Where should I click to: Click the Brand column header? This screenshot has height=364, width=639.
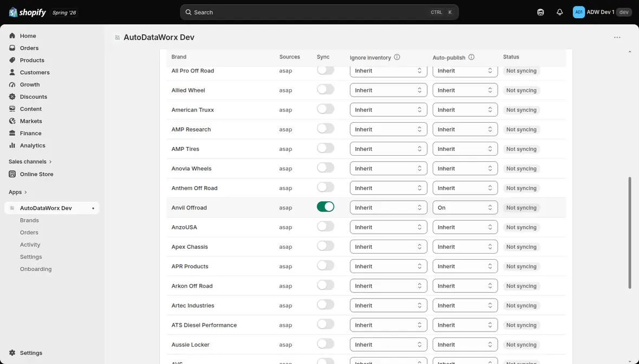coord(179,57)
